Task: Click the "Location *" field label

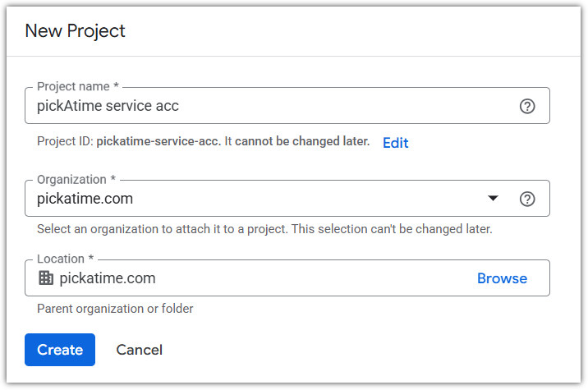Action: pos(66,259)
